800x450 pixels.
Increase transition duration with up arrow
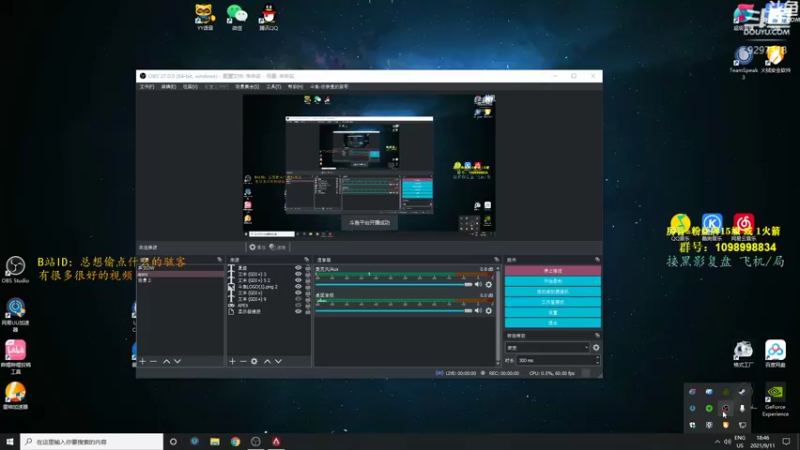pos(597,358)
